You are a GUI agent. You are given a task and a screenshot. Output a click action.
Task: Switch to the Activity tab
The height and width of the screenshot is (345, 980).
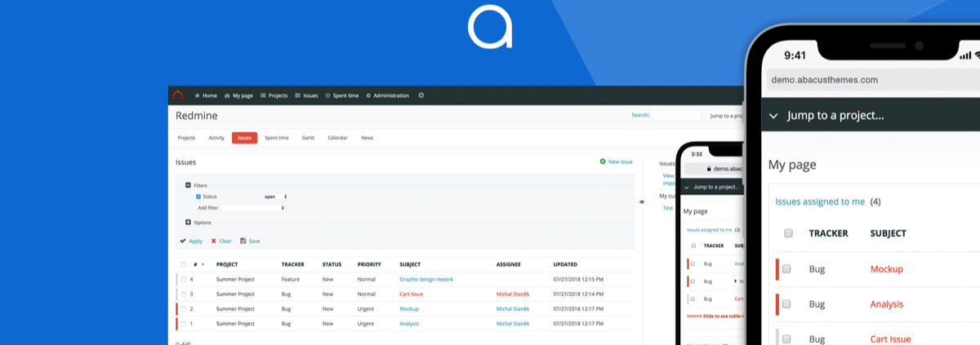(x=216, y=138)
